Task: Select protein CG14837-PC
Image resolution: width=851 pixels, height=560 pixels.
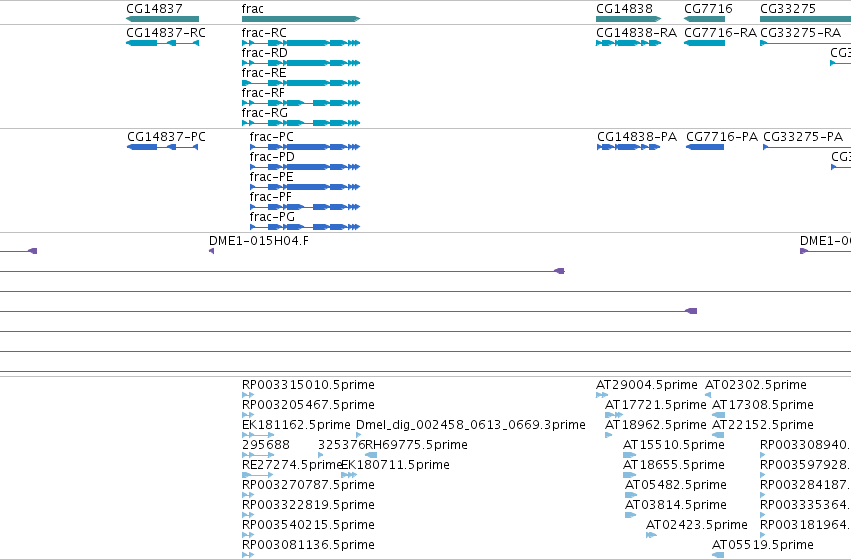Action: pyautogui.click(x=162, y=147)
